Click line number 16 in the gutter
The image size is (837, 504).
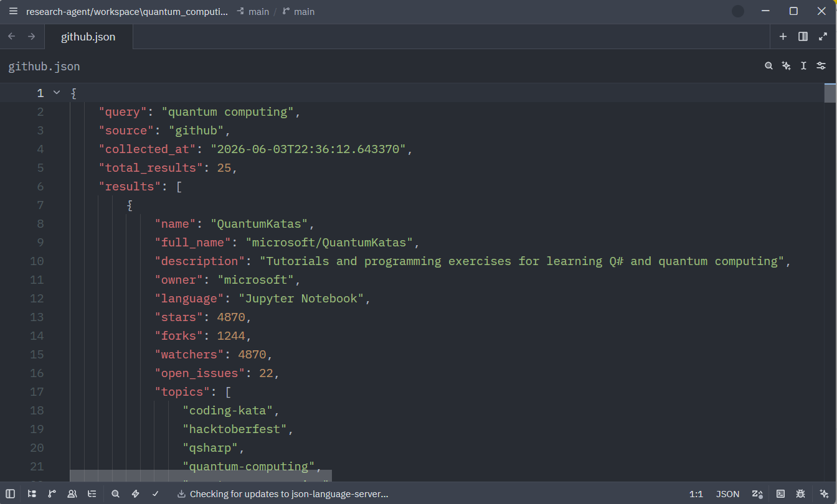point(37,373)
